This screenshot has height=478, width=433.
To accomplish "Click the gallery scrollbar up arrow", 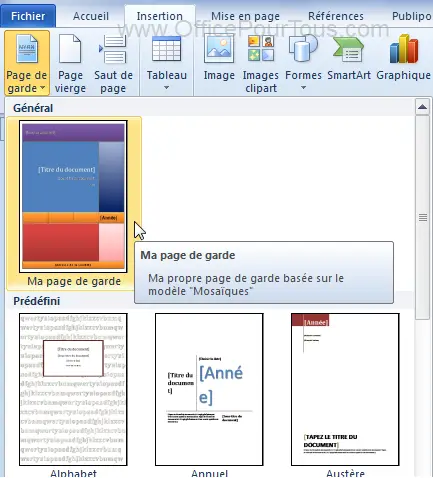I will click(422, 107).
